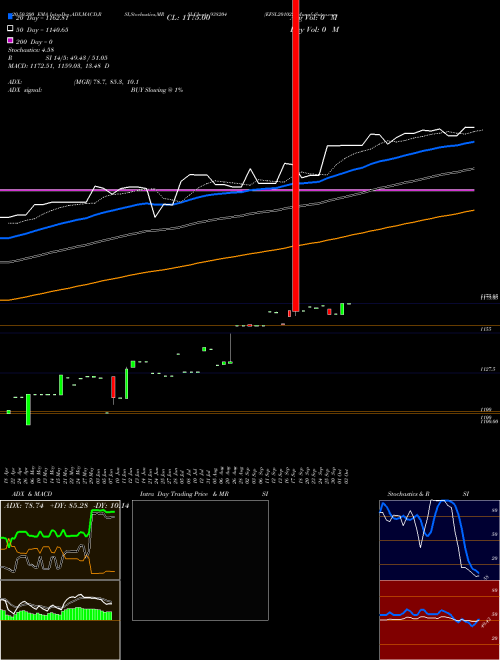
Task: Click the last green candlestick near 1175
Action: click(342, 309)
